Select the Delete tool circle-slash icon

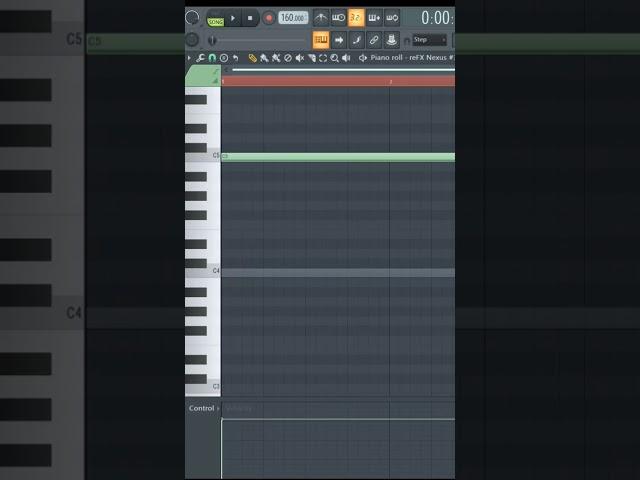(x=288, y=58)
